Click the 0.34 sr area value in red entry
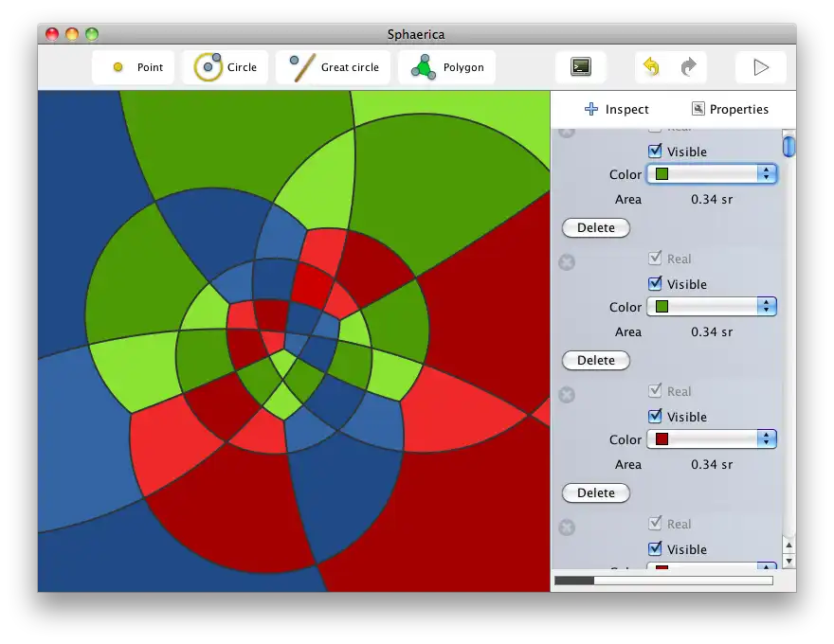This screenshot has height=644, width=834. (712, 464)
